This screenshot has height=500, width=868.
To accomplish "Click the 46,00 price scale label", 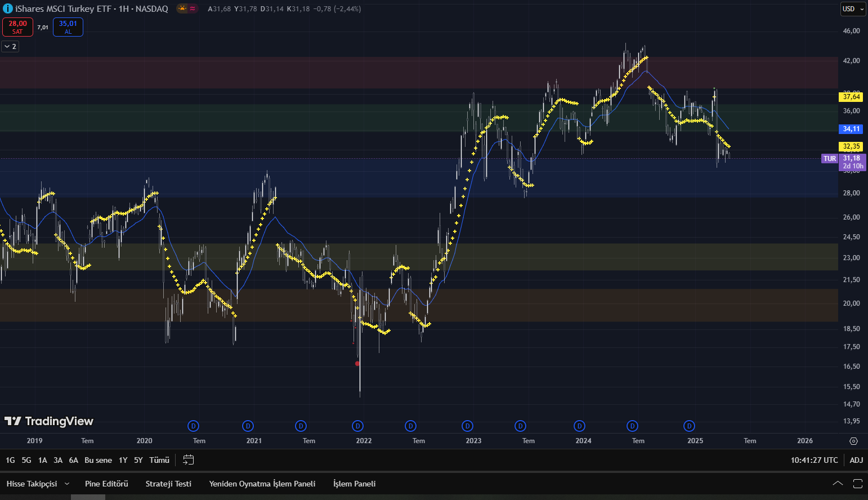I will point(851,31).
